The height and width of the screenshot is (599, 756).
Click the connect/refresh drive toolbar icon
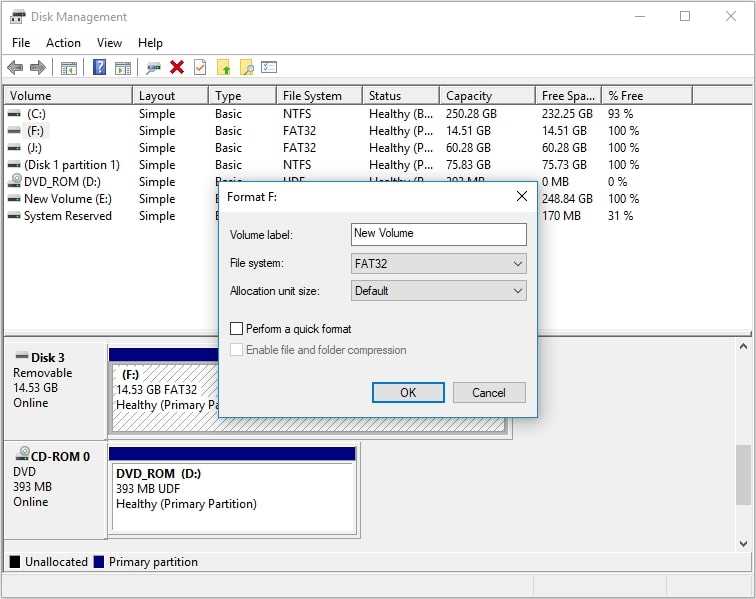[153, 68]
